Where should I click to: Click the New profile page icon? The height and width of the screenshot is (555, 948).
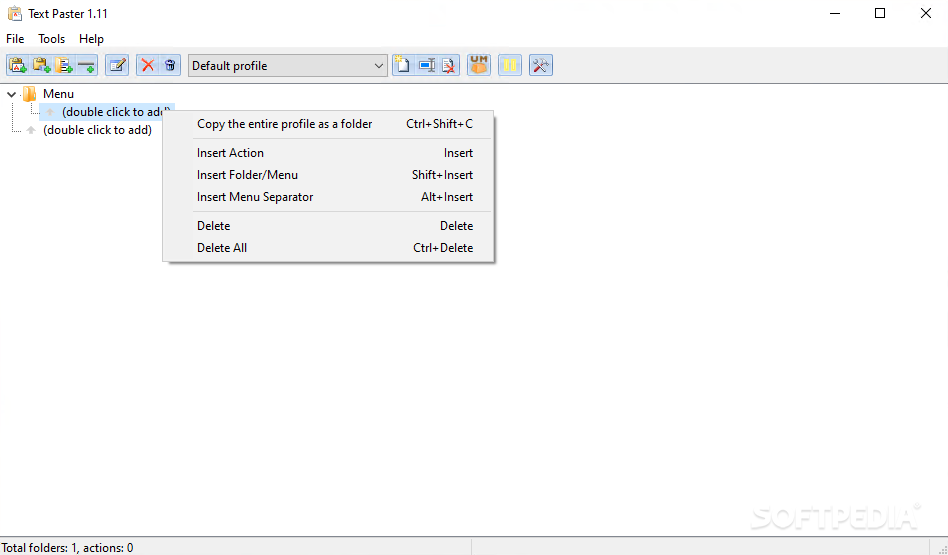pyautogui.click(x=403, y=65)
